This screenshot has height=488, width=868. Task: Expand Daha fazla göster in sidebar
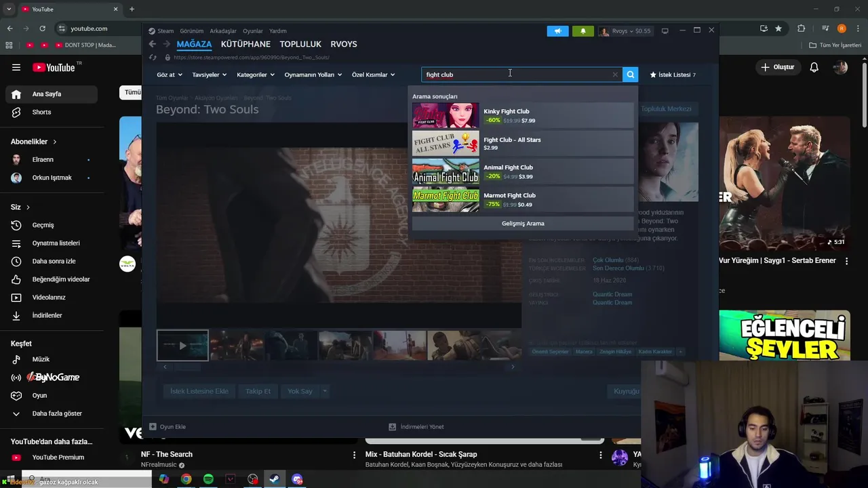point(52,413)
